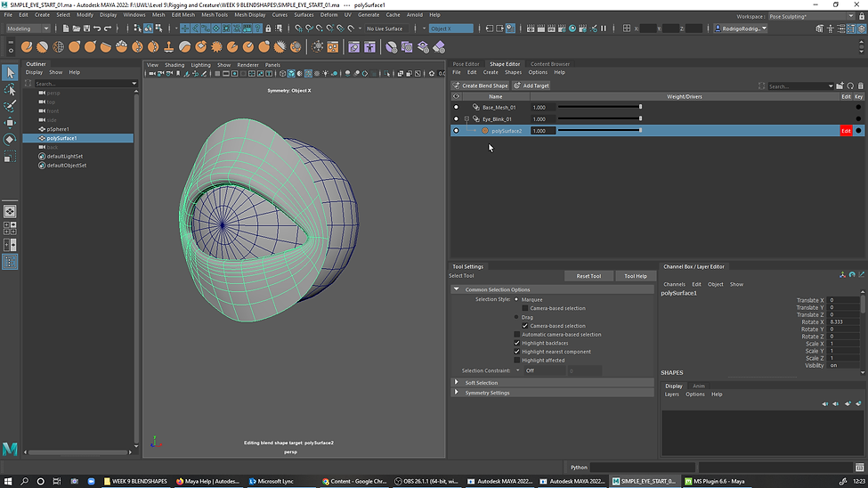The width and height of the screenshot is (868, 488).
Task: Open the Mesh Tools menu
Action: tap(215, 15)
